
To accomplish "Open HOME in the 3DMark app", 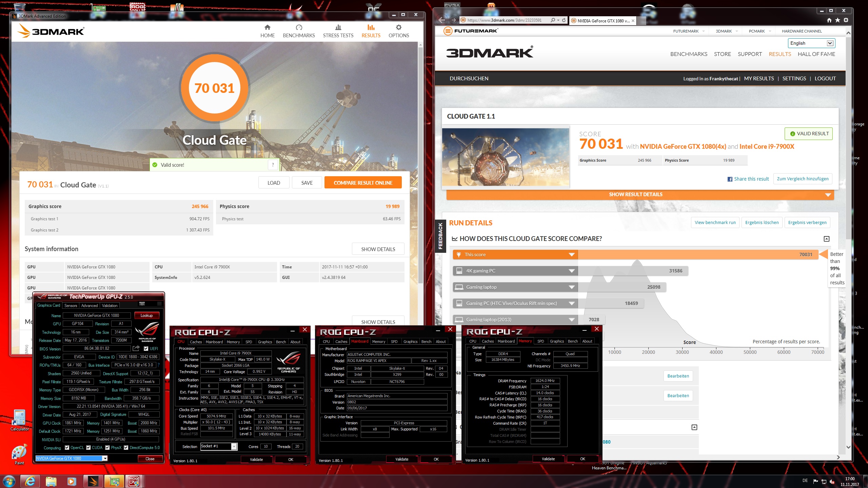I will pos(268,31).
